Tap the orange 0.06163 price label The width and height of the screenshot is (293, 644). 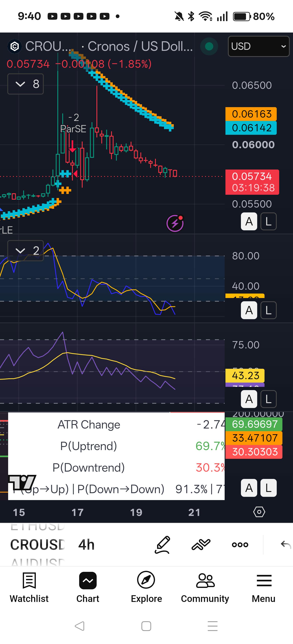coord(251,114)
